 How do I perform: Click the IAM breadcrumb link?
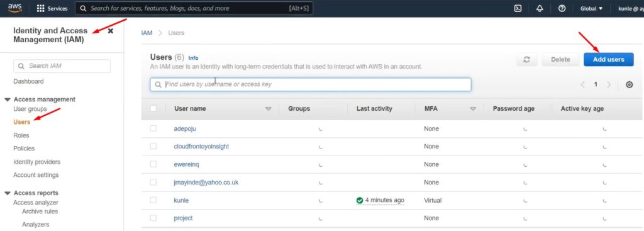147,33
